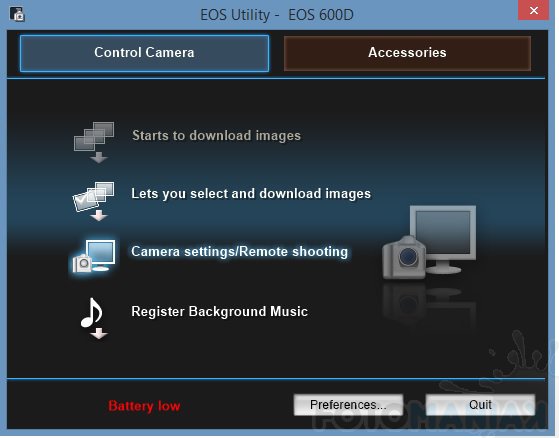Select Register Background Music
Screen dimensions: 559x438
point(219,311)
